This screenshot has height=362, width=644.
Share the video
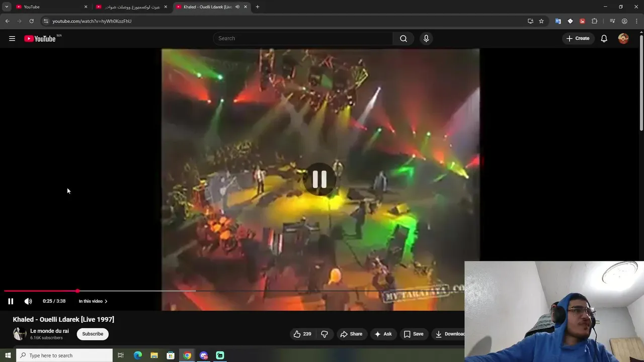[351, 334]
